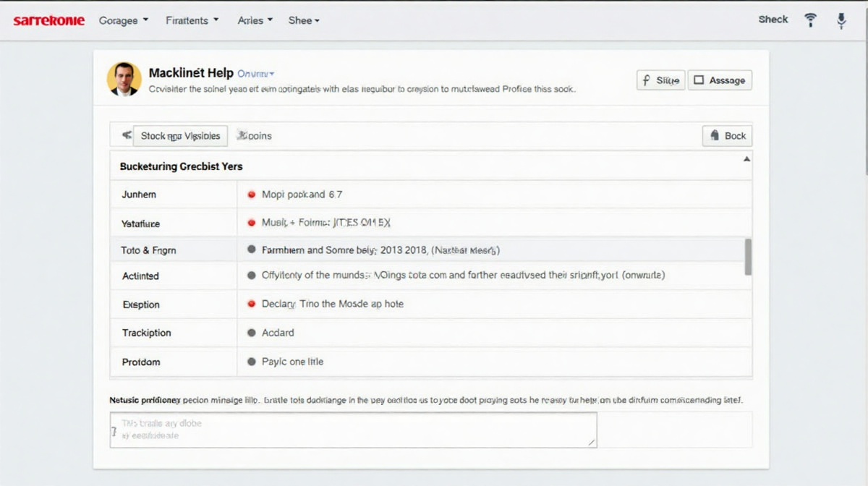The image size is (868, 486).
Task: Click the arrow icon left of Stock tab
Action: tap(127, 135)
